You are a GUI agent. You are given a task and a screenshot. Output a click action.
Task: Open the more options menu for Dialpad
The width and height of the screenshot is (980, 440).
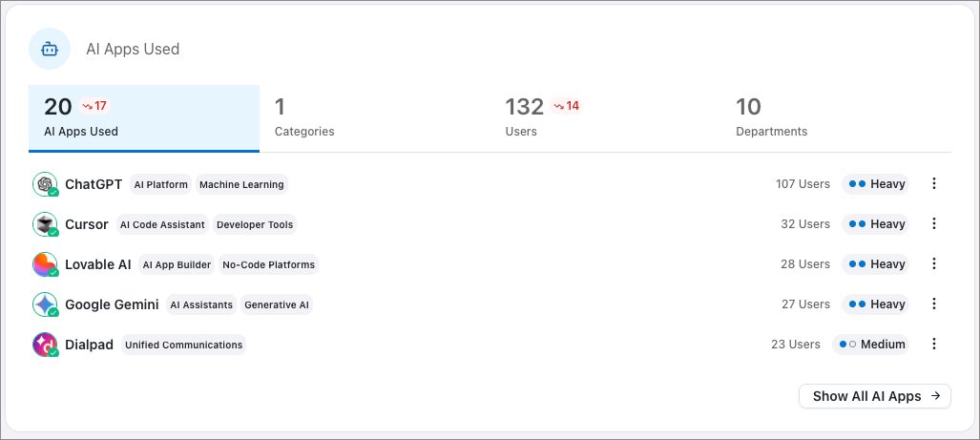(934, 345)
